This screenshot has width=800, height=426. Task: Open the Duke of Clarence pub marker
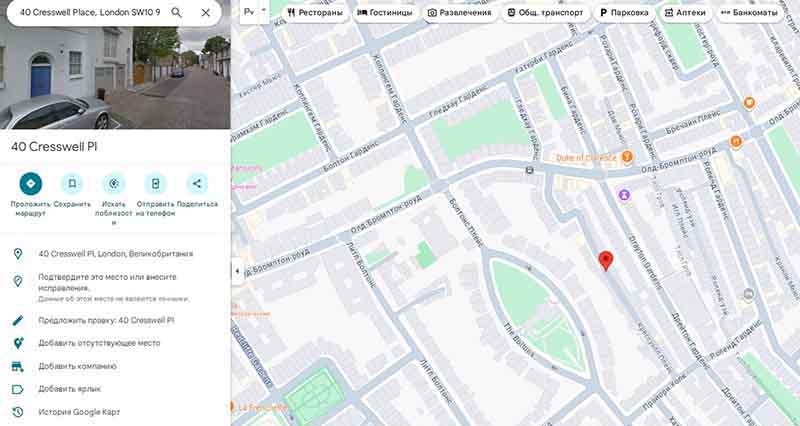point(628,157)
